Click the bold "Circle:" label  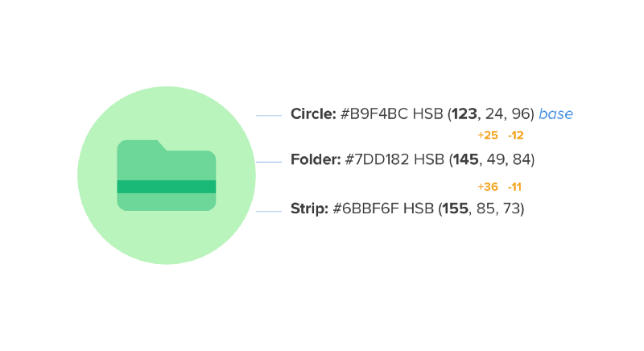coord(313,114)
